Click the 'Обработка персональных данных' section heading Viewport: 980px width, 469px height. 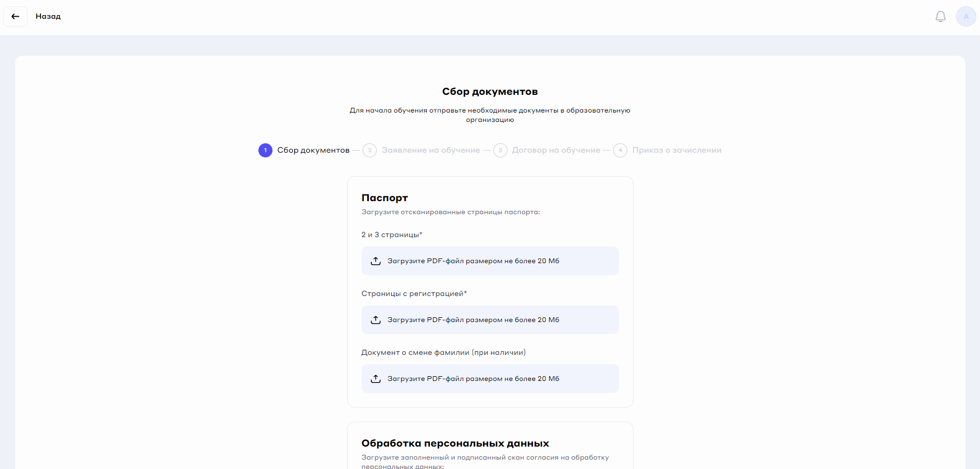455,443
